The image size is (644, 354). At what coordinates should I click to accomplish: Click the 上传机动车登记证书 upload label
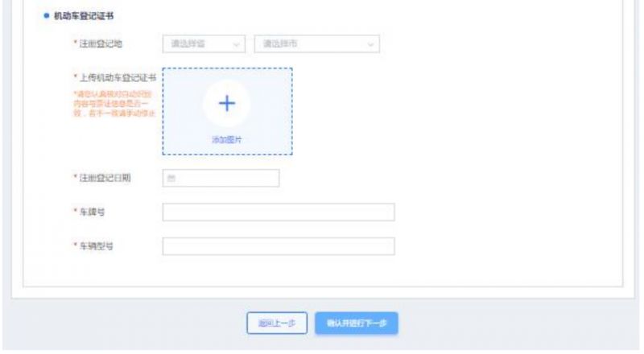point(118,77)
